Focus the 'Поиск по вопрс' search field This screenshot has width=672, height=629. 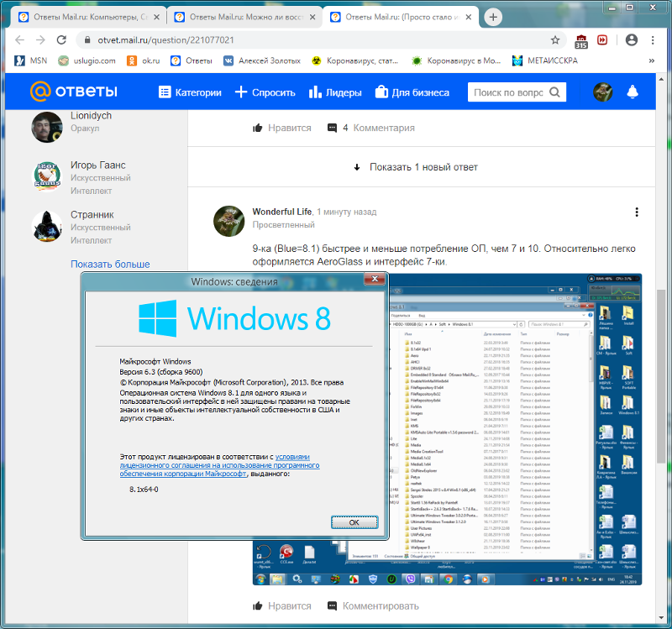508,92
